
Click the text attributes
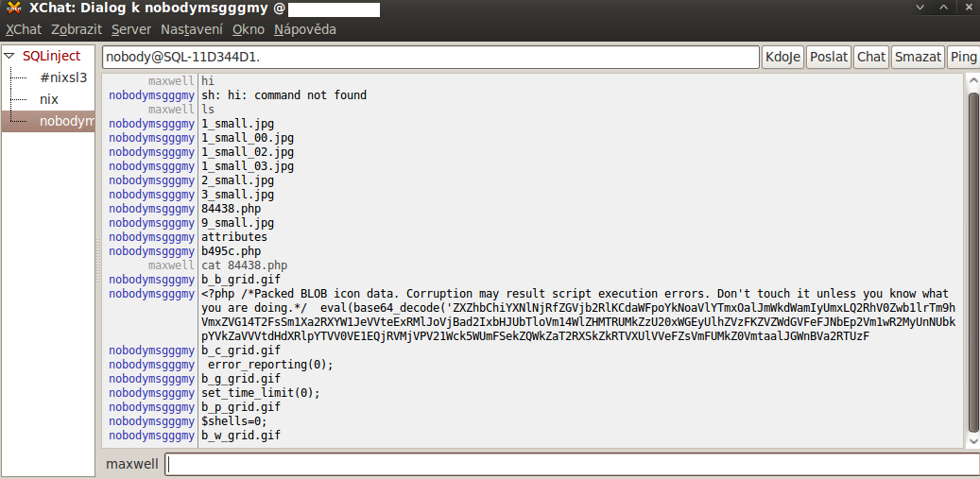click(234, 237)
